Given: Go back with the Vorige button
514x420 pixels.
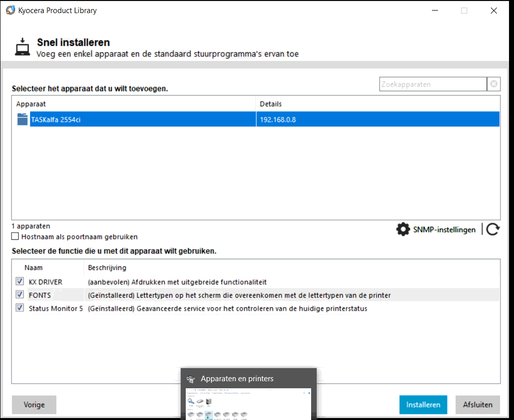Looking at the screenshot, I should click(34, 404).
